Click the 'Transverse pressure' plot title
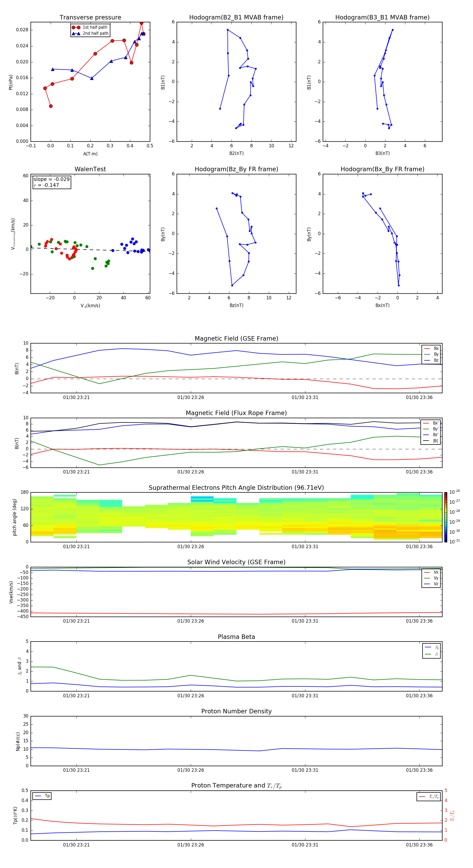Screen dimensions: 473x868 click(90, 18)
